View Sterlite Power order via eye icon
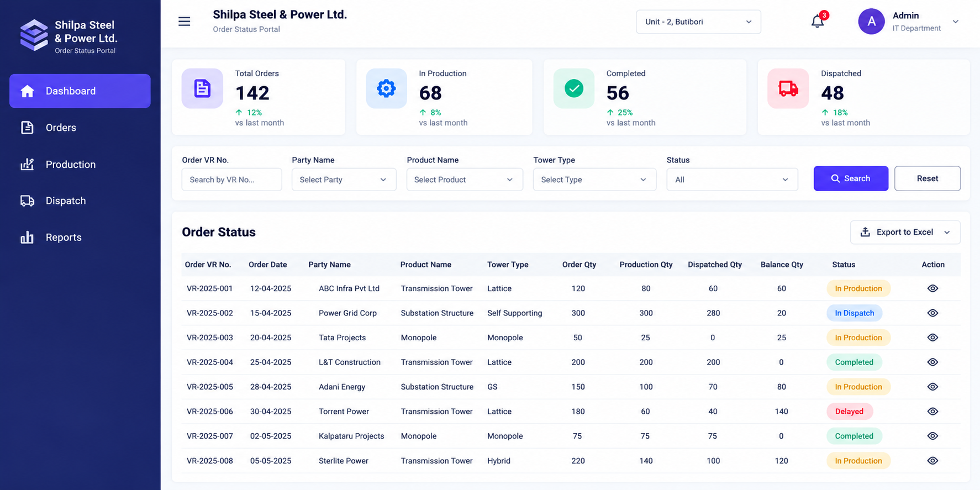This screenshot has width=980, height=490. tap(932, 461)
